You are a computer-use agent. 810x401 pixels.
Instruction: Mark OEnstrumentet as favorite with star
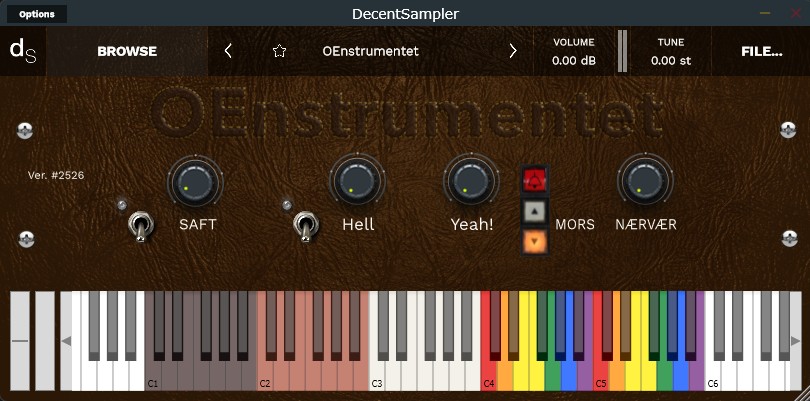tap(280, 51)
